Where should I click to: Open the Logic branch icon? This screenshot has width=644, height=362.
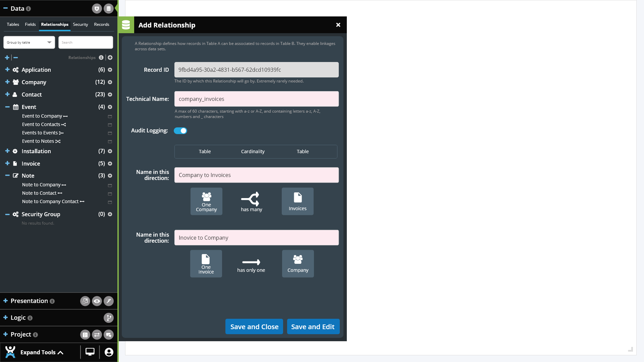pos(109,318)
